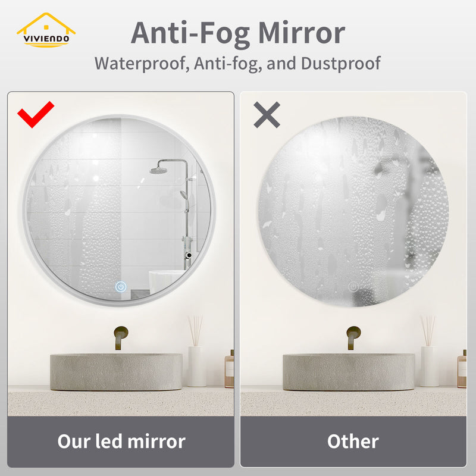This screenshot has width=476, height=476.
Task: Click the amber soap bottle in left panel
Action: coord(230,369)
